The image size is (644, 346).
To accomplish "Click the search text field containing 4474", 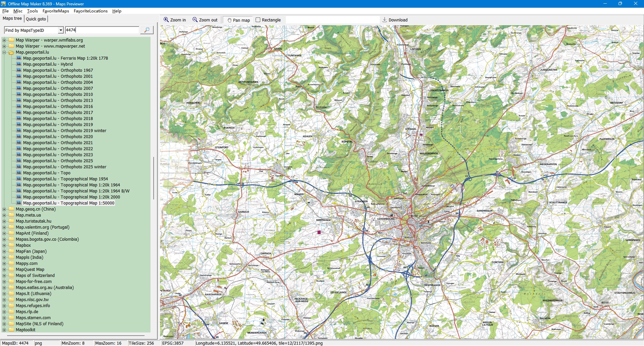I will (x=102, y=30).
